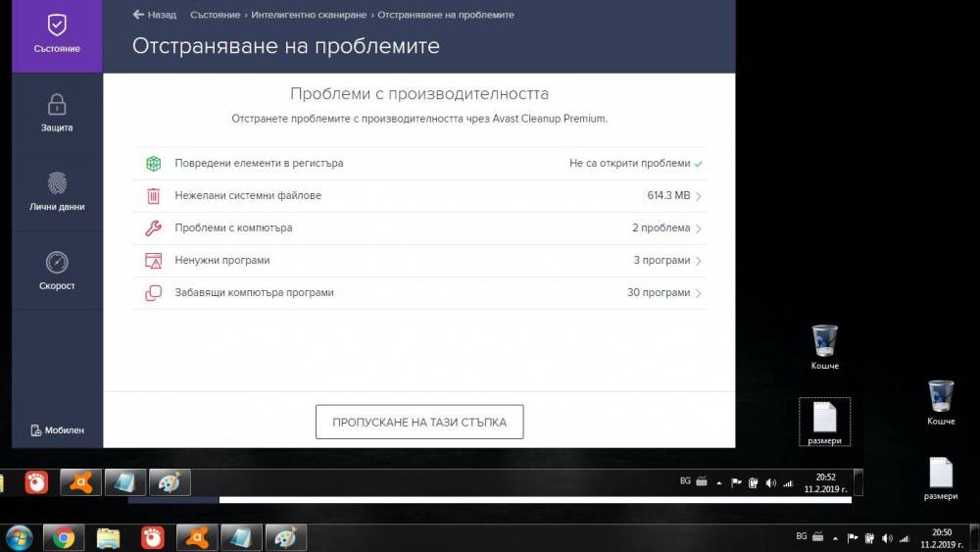Select Повредени елементи в регистъра text

259,163
